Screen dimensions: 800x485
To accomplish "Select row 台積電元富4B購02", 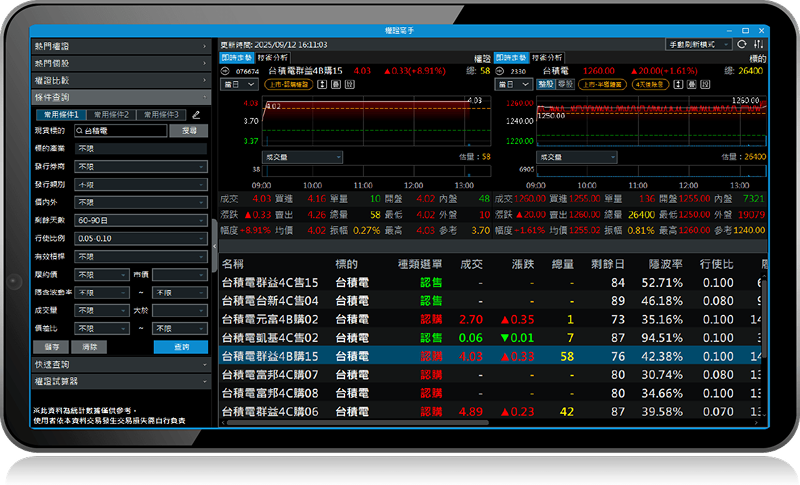I will [490, 319].
